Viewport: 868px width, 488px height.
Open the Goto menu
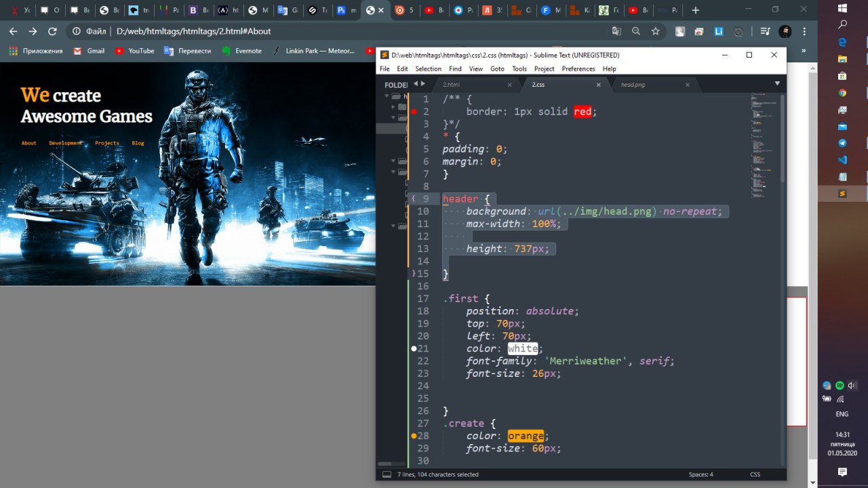point(497,68)
